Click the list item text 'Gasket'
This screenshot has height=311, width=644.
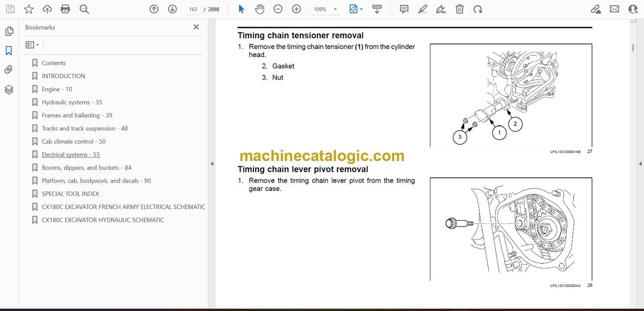(283, 66)
